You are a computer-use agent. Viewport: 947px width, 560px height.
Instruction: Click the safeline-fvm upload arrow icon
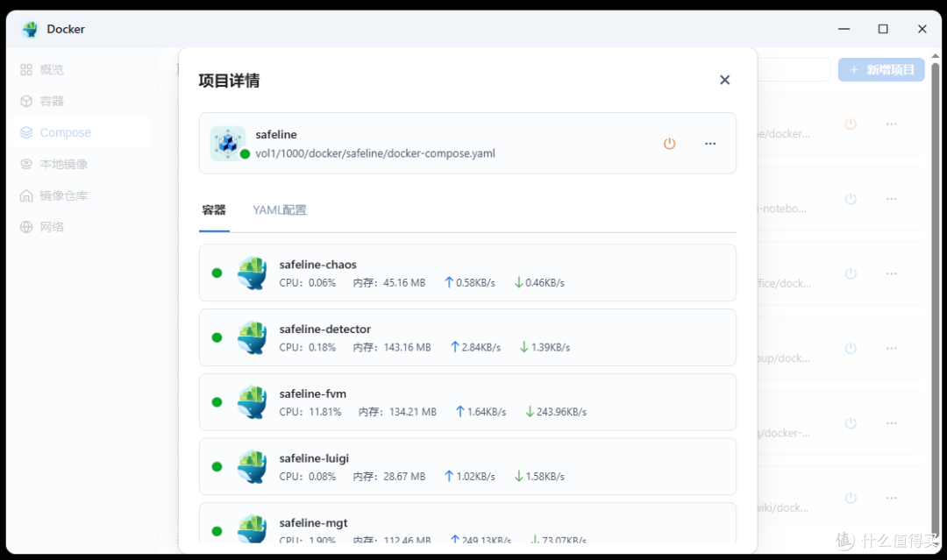[460, 412]
